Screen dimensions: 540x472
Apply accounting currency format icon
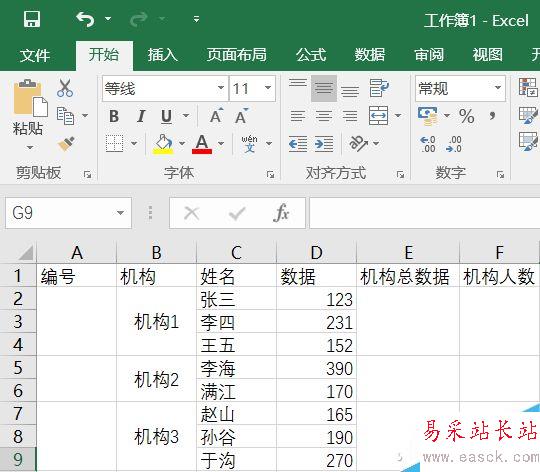(428, 116)
